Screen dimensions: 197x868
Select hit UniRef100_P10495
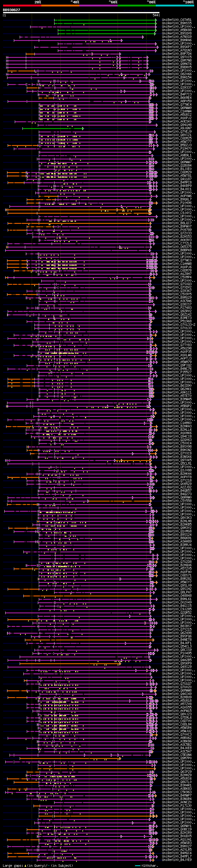[x=177, y=653]
